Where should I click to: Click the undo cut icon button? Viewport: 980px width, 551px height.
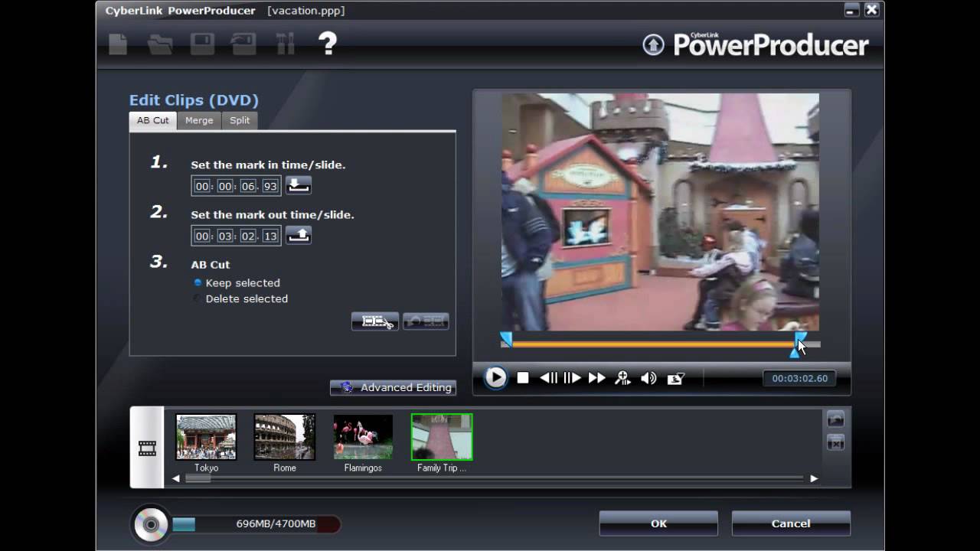[x=426, y=321]
